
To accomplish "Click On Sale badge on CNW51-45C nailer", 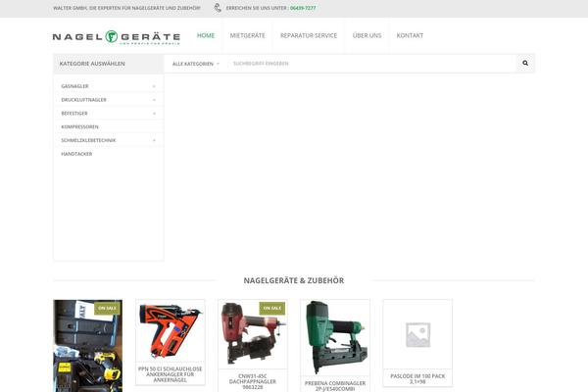I will click(x=272, y=309).
